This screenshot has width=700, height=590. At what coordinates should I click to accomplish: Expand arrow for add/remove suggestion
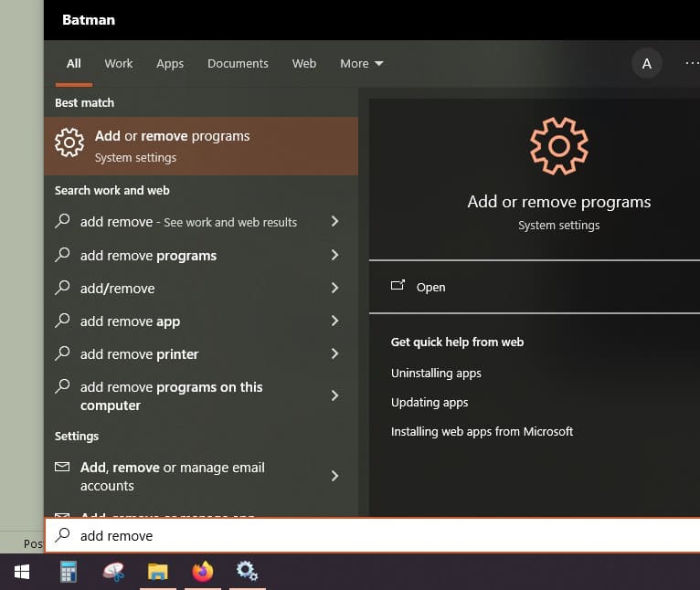[334, 288]
